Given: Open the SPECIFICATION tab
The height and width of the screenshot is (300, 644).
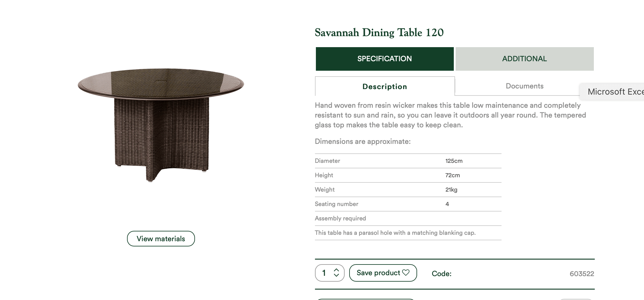Looking at the screenshot, I should tap(385, 59).
